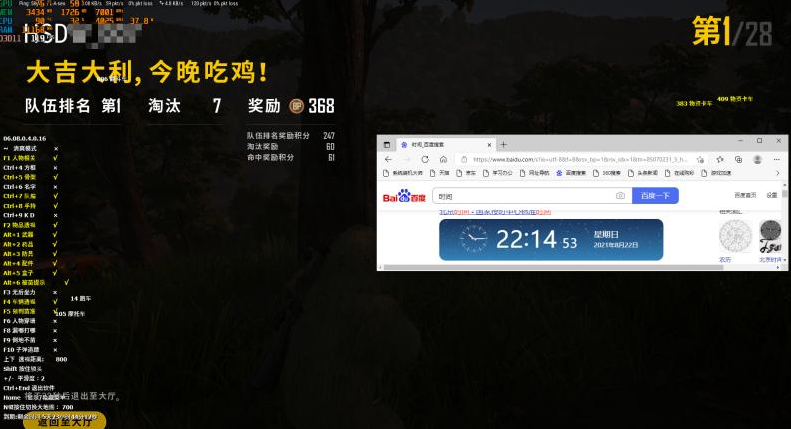Viewport: 791px width, 429px height.
Task: Click the 返回至大厅 button in game
Action: coord(65,421)
